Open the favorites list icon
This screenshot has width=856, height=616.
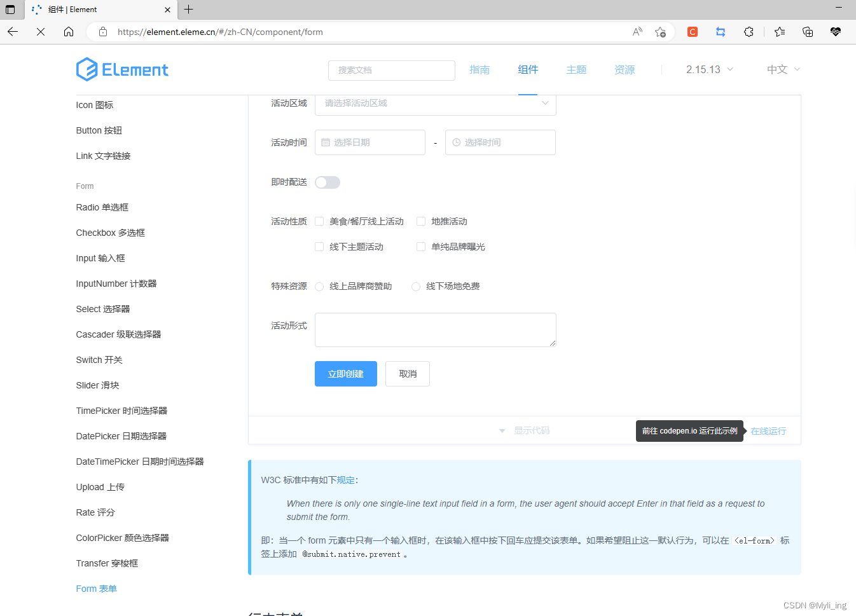(x=780, y=32)
